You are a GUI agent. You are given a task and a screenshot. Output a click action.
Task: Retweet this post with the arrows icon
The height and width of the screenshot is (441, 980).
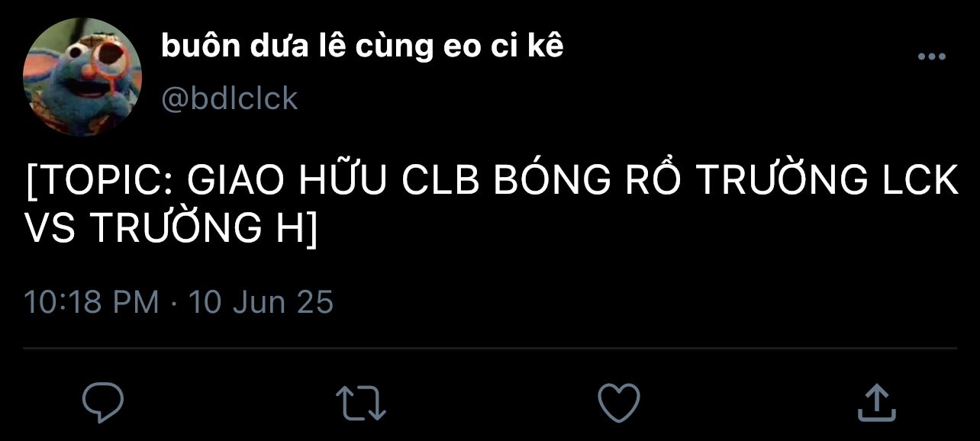[x=361, y=402]
